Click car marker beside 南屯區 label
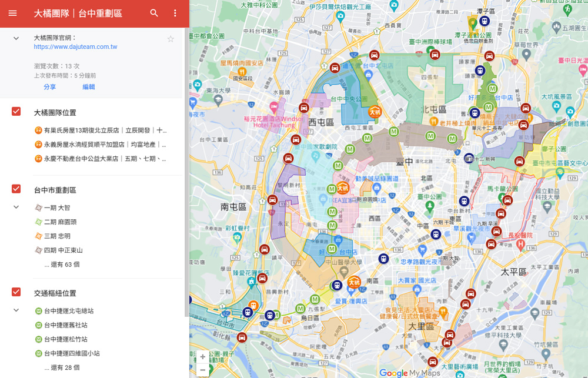The width and height of the screenshot is (588, 378). (272, 200)
